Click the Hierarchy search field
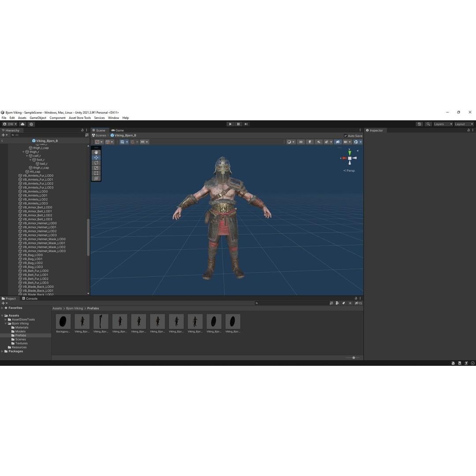 coord(47,135)
